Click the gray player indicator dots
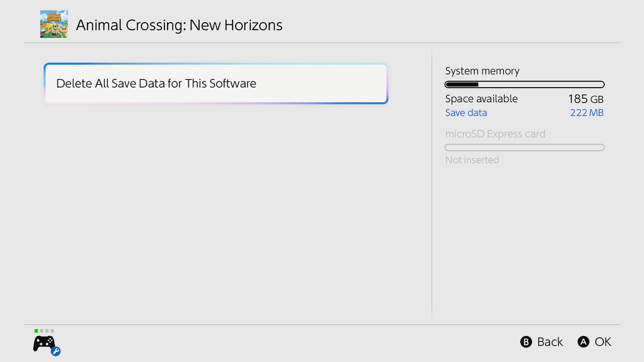The width and height of the screenshot is (644, 362). pyautogui.click(x=47, y=331)
